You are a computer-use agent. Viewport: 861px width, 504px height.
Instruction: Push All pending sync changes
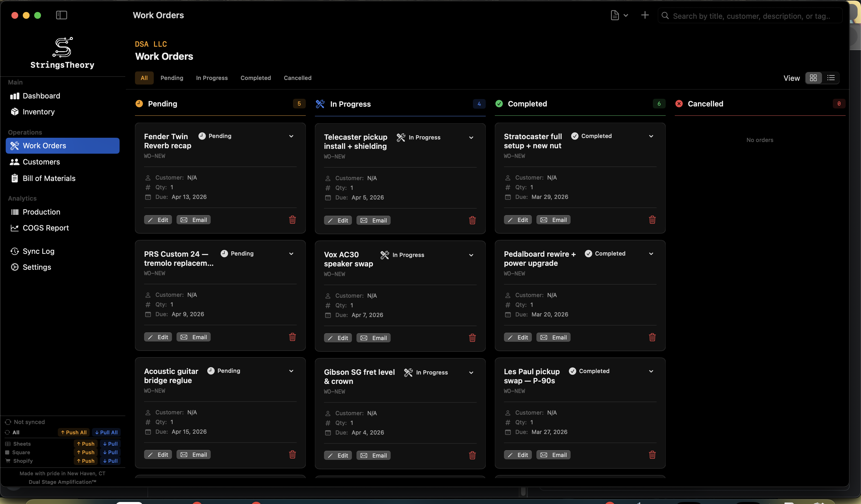(x=73, y=432)
